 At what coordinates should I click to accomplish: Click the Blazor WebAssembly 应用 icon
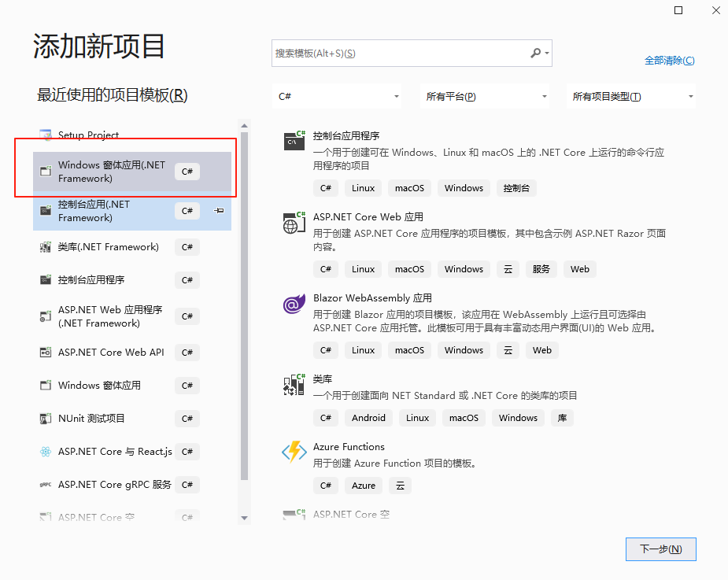[294, 304]
